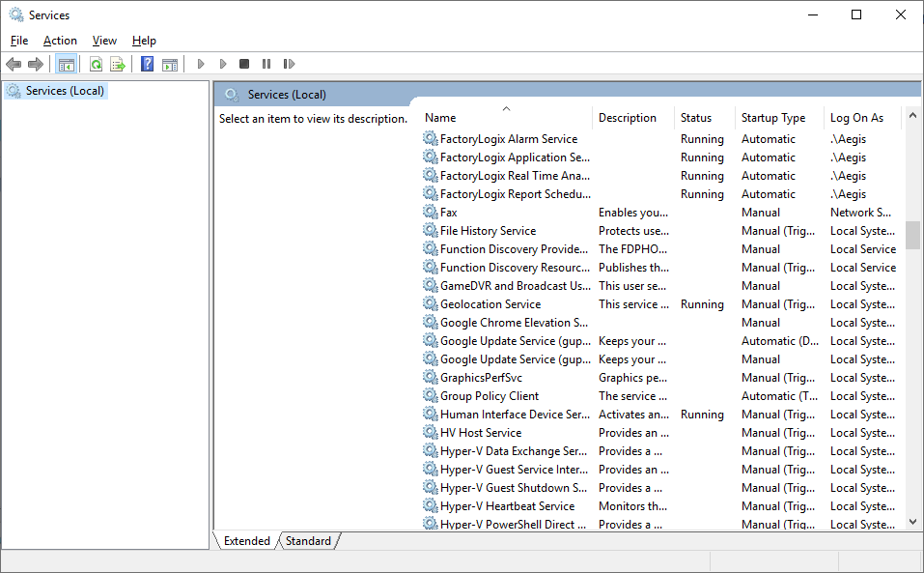This screenshot has width=924, height=573.
Task: Open the Action menu
Action: 60,41
